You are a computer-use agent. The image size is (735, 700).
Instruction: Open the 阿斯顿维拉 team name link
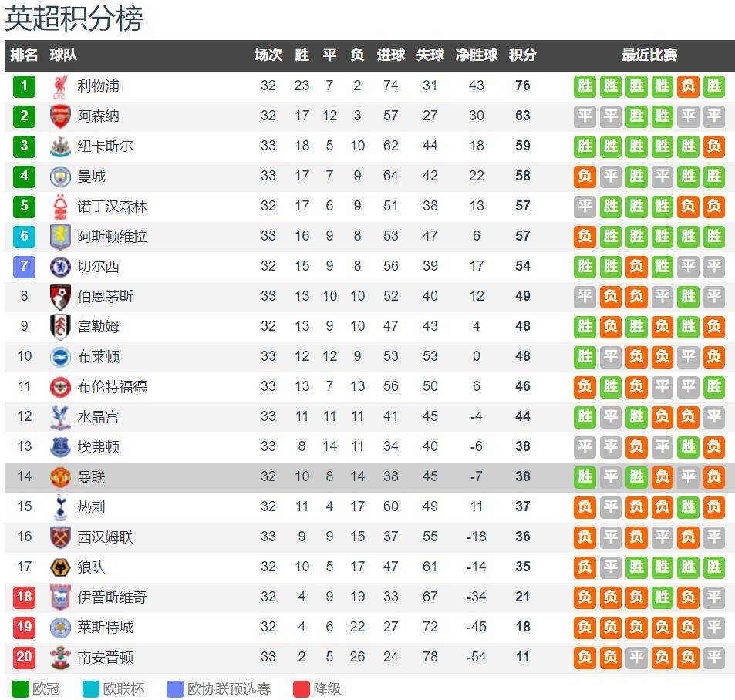pyautogui.click(x=112, y=237)
